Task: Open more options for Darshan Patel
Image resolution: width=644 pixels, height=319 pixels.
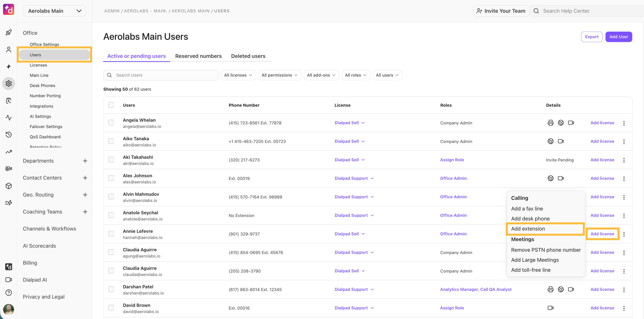Action: tap(624, 290)
